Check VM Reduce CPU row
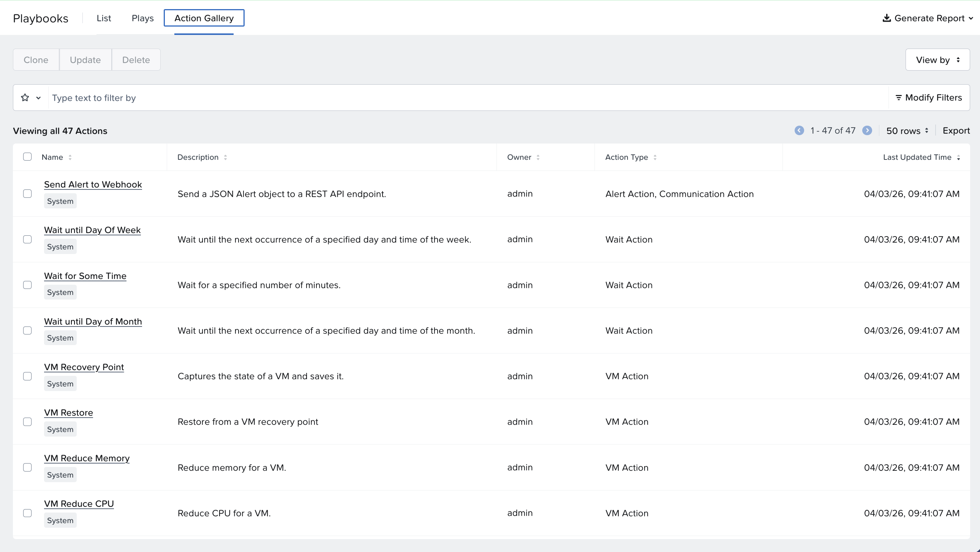The height and width of the screenshot is (552, 980). point(27,513)
